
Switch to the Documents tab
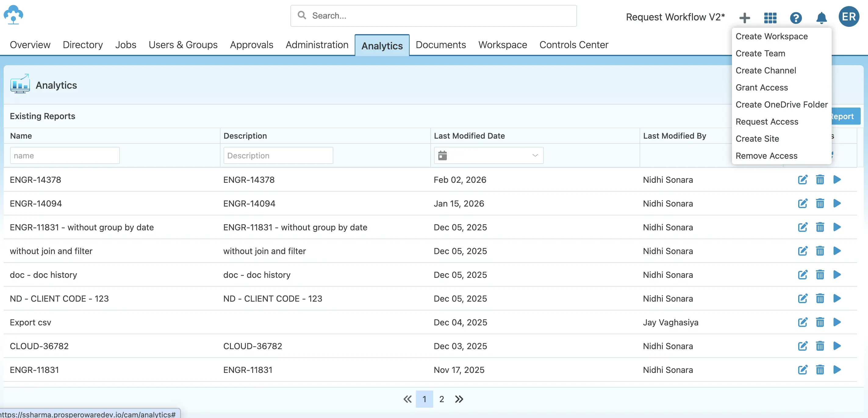pyautogui.click(x=440, y=44)
